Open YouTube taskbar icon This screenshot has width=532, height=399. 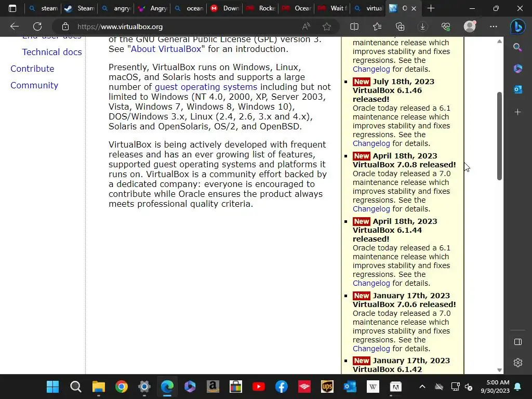click(259, 387)
